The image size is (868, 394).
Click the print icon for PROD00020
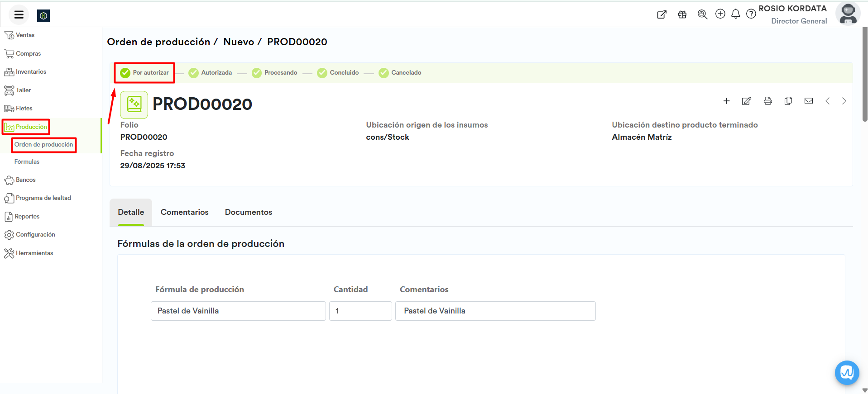(767, 101)
